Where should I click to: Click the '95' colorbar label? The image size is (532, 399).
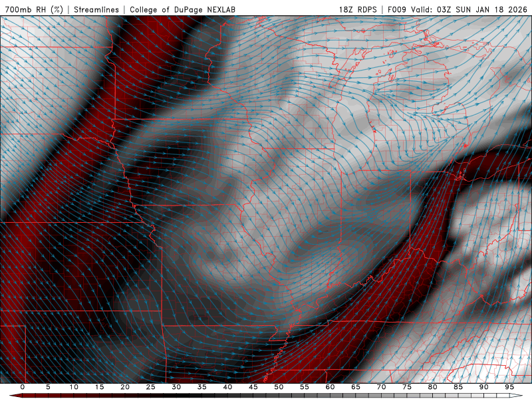[x=509, y=387]
